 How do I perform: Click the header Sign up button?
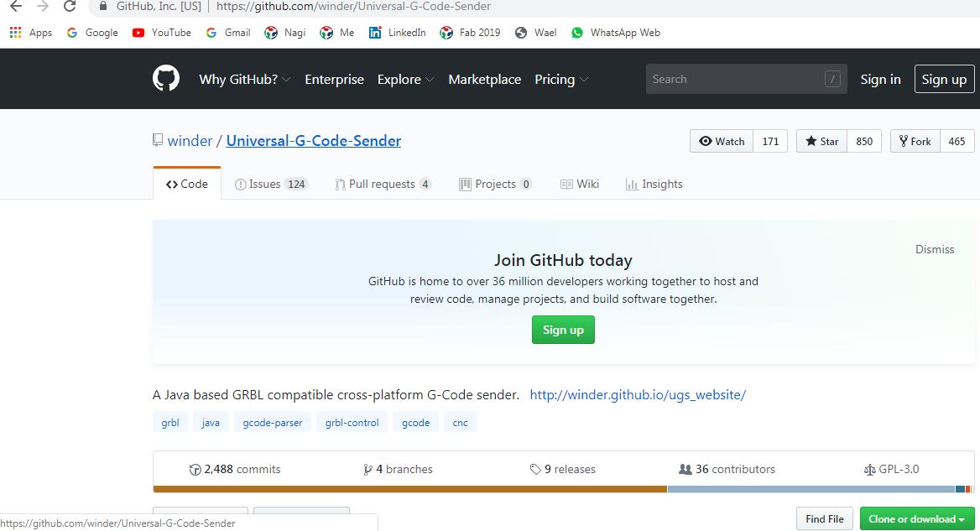click(944, 79)
